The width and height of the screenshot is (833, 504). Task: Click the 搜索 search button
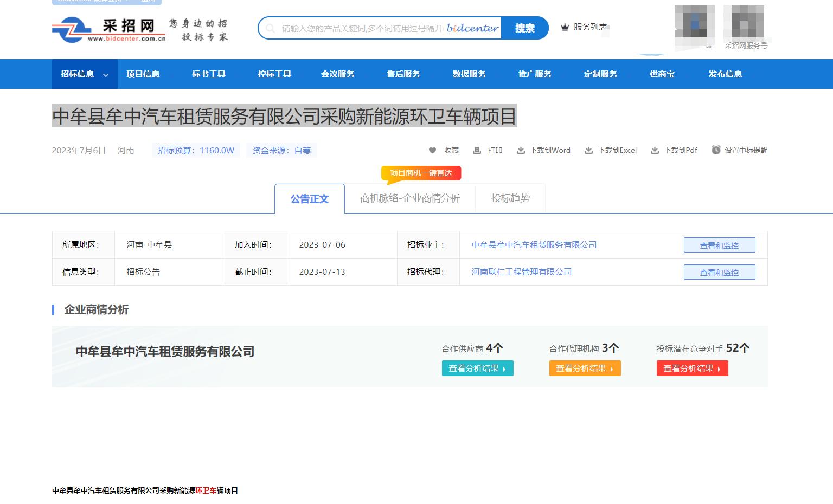[x=524, y=28]
